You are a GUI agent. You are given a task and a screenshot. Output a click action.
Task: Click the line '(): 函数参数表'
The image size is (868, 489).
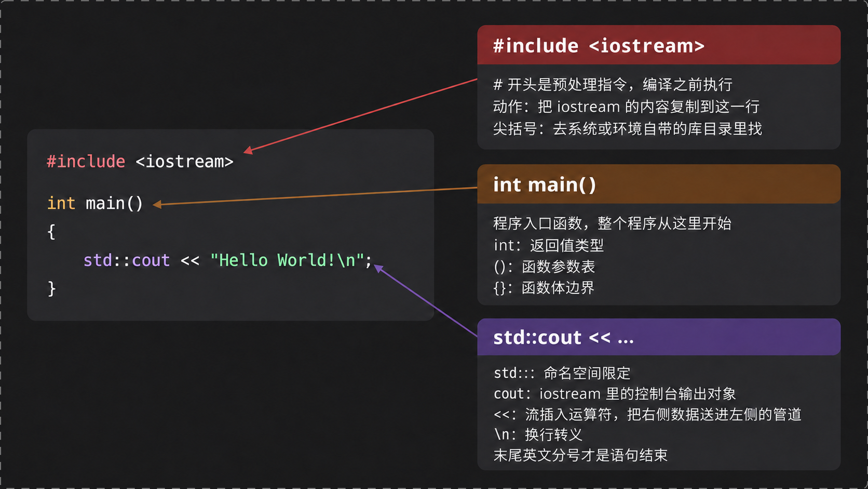(544, 267)
